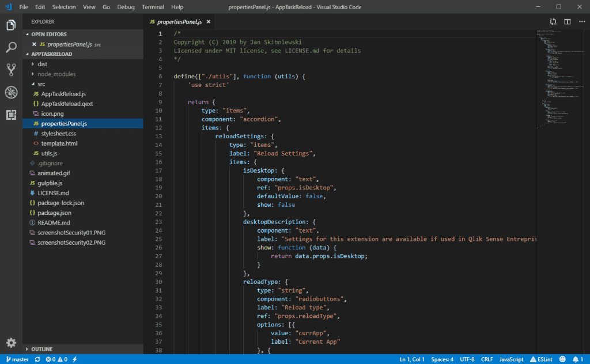This screenshot has width=590, height=364.
Task: Change language mode from JavaScript
Action: click(x=511, y=359)
